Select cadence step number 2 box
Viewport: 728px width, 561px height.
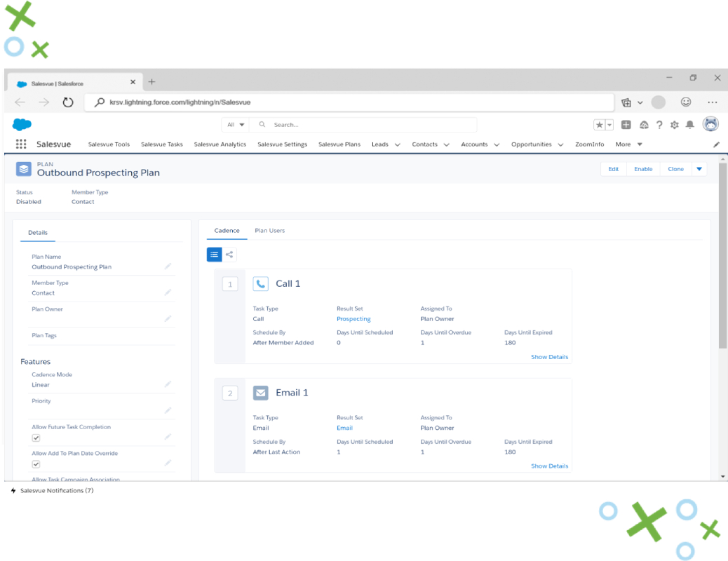point(230,393)
